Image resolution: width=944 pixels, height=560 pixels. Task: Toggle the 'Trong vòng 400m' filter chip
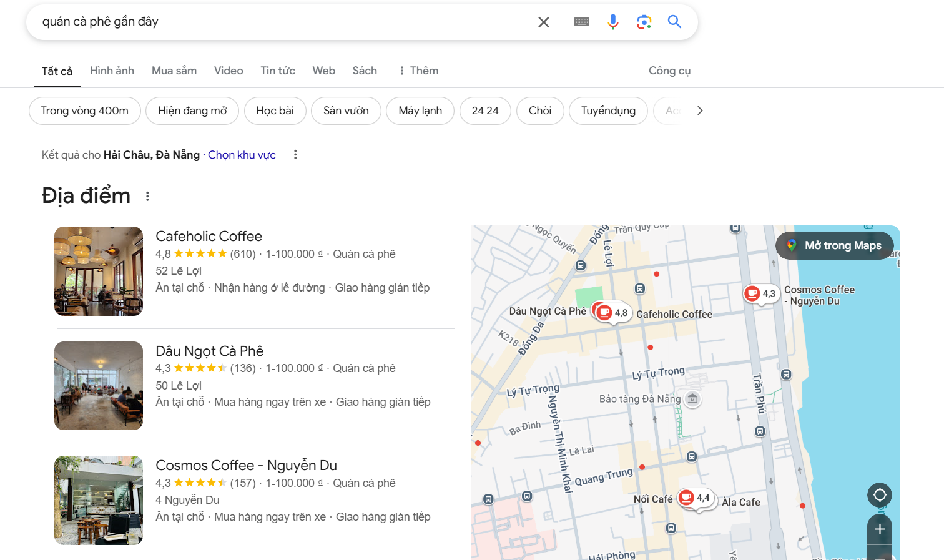(x=85, y=111)
